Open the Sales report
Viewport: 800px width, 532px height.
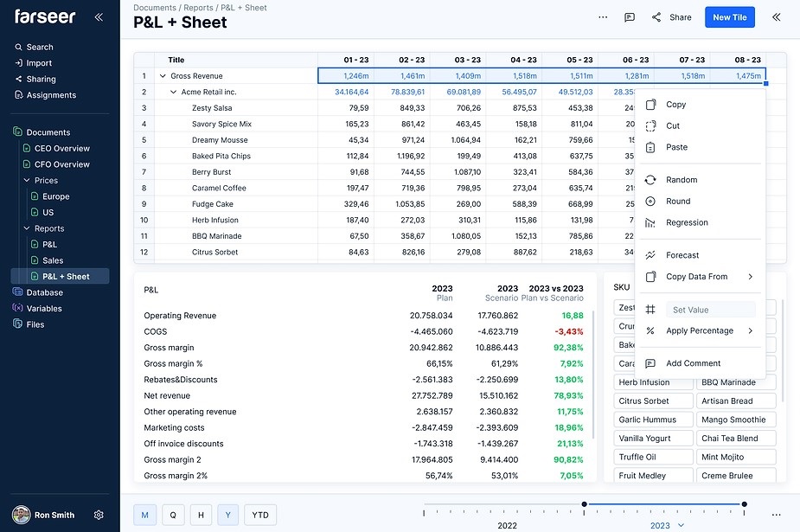click(47, 260)
